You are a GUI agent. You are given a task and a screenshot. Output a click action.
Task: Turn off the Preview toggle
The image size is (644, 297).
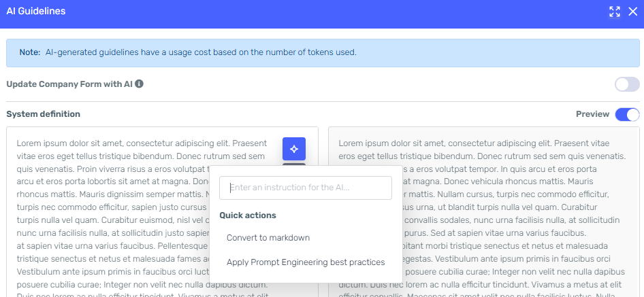pos(627,114)
